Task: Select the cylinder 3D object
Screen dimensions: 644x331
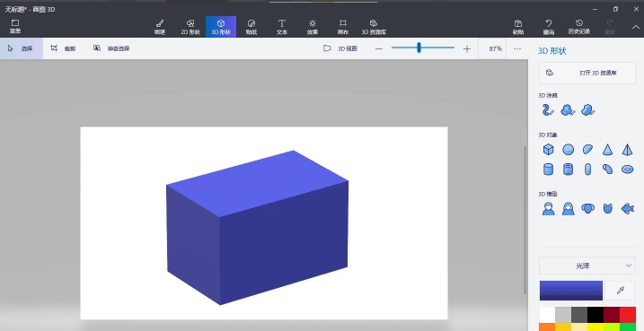Action: click(x=548, y=169)
